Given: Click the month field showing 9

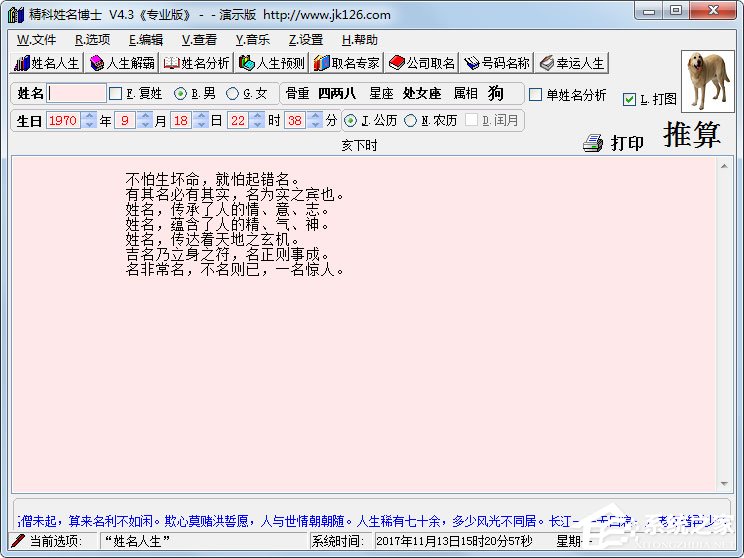Looking at the screenshot, I should pyautogui.click(x=125, y=121).
